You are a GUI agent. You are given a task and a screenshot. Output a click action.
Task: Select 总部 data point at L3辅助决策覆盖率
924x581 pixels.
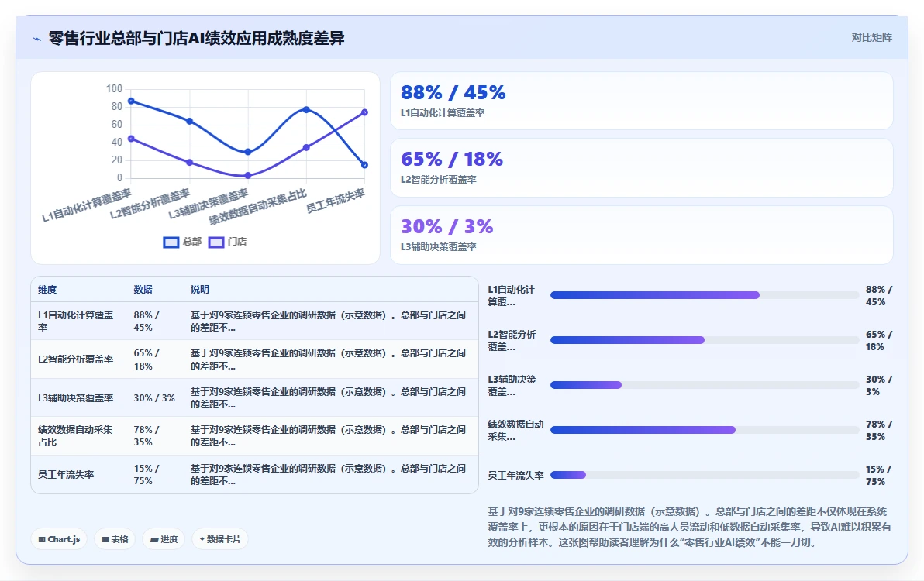click(x=247, y=152)
